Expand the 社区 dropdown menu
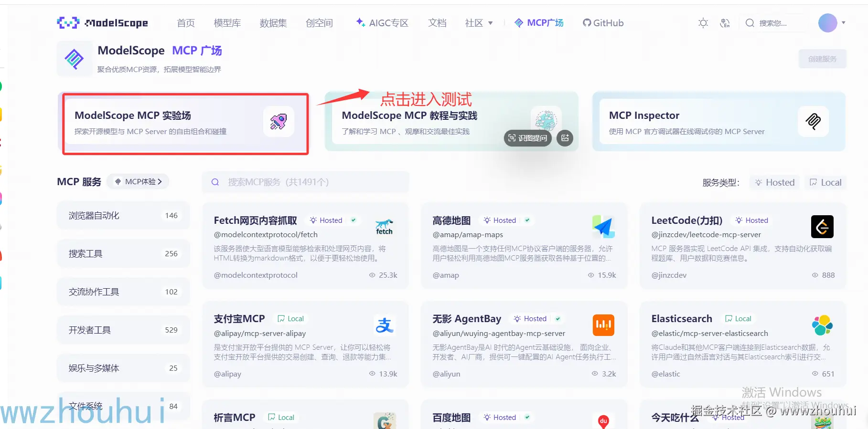The width and height of the screenshot is (868, 429). pyautogui.click(x=479, y=23)
